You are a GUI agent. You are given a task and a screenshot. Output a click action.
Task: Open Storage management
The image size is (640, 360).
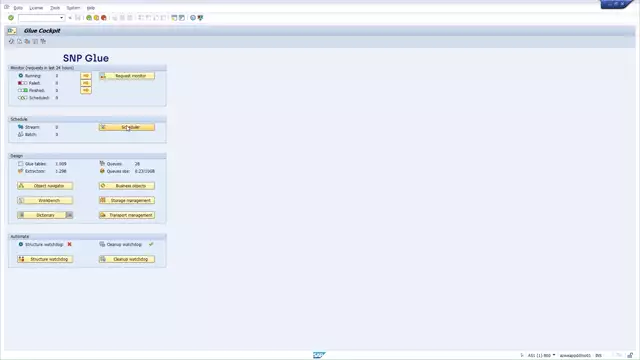127,200
